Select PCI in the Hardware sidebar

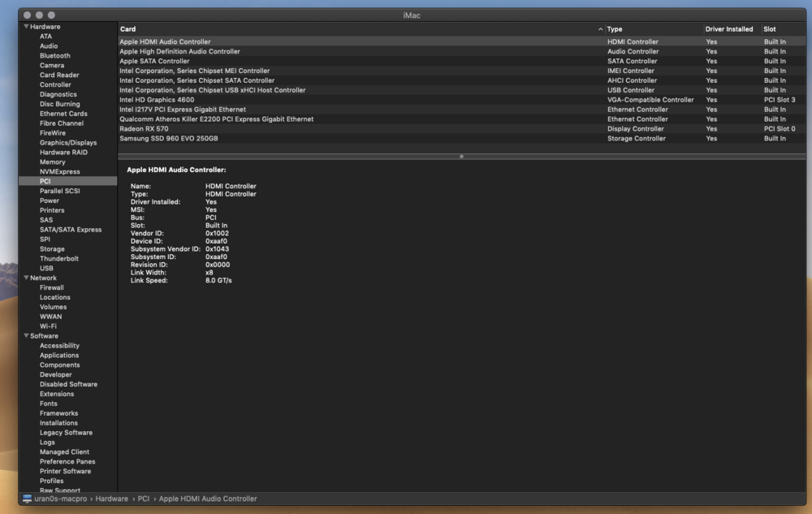tap(45, 181)
